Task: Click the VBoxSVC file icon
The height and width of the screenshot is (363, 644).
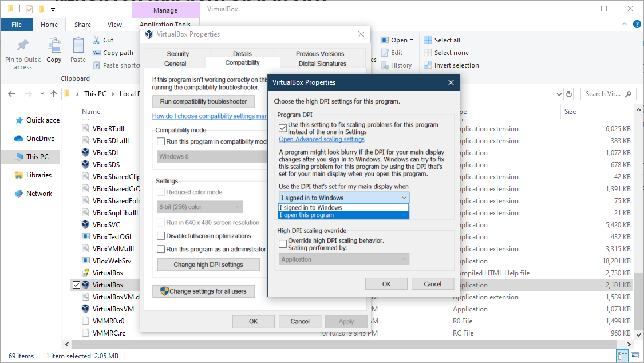Action: pyautogui.click(x=85, y=225)
